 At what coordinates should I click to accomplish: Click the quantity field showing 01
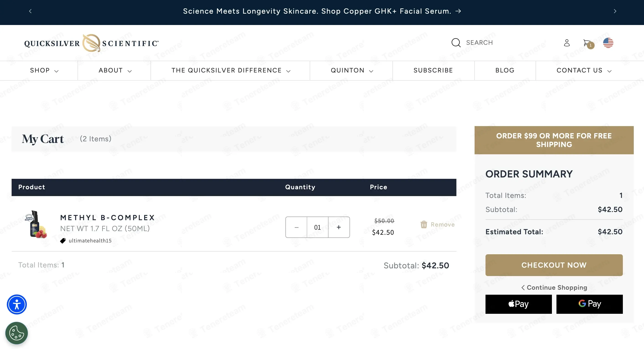(317, 227)
